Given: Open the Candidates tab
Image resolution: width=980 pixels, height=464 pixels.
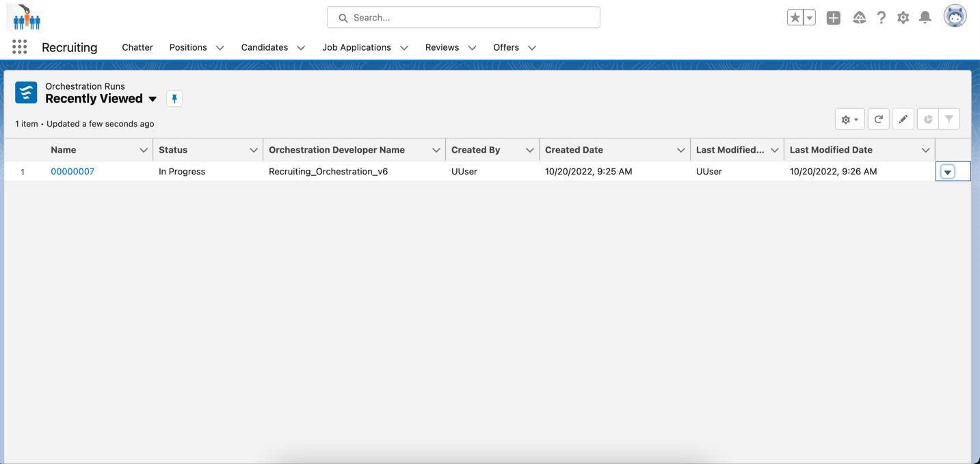Looking at the screenshot, I should [x=265, y=47].
